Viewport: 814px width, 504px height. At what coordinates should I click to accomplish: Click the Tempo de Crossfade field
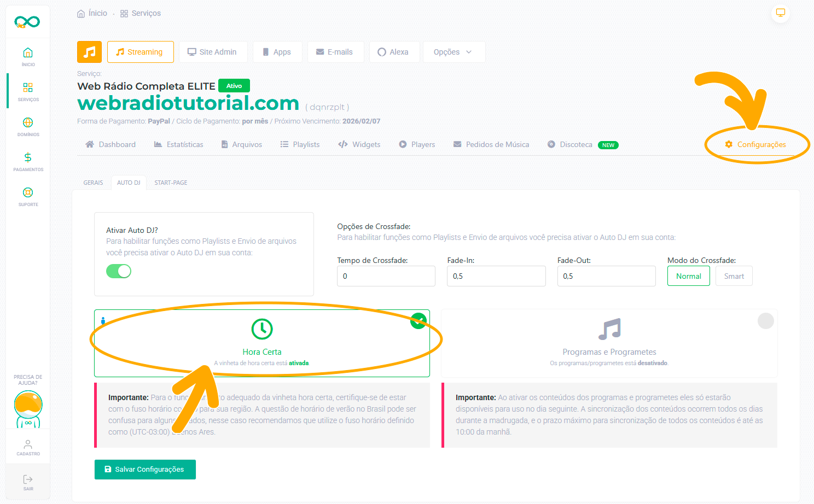point(386,276)
